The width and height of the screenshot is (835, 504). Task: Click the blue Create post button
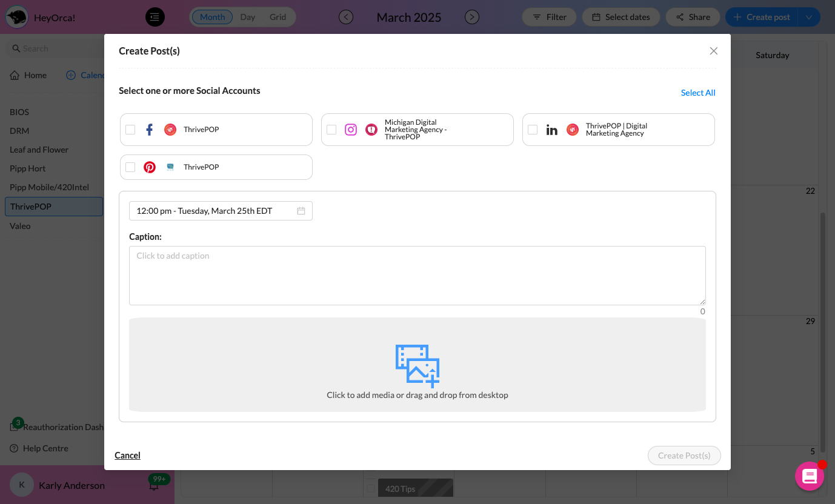pos(762,17)
